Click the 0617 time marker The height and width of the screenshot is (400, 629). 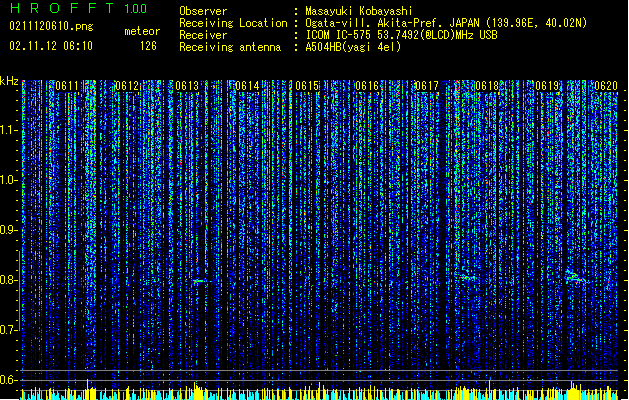point(427,86)
